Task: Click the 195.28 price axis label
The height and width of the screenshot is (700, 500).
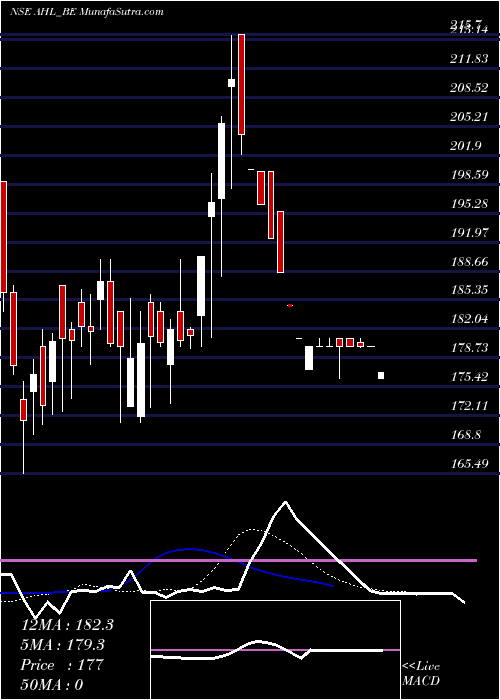Action: click(x=469, y=204)
